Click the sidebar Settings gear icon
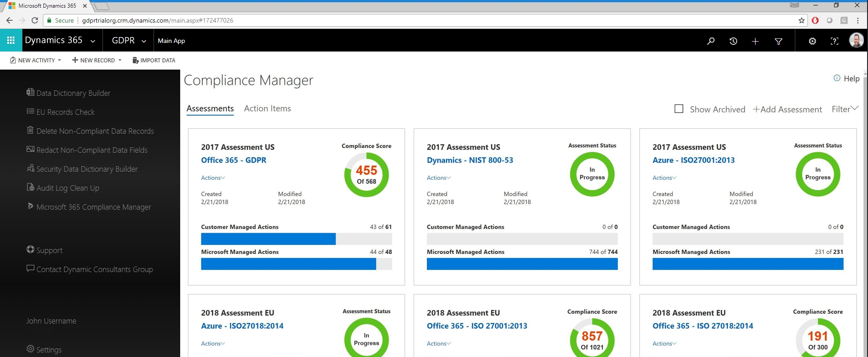 [30, 349]
